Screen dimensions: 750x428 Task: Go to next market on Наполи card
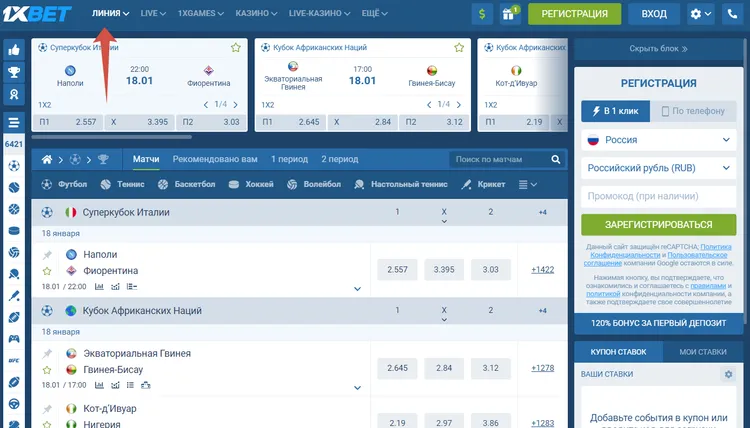pyautogui.click(x=235, y=105)
